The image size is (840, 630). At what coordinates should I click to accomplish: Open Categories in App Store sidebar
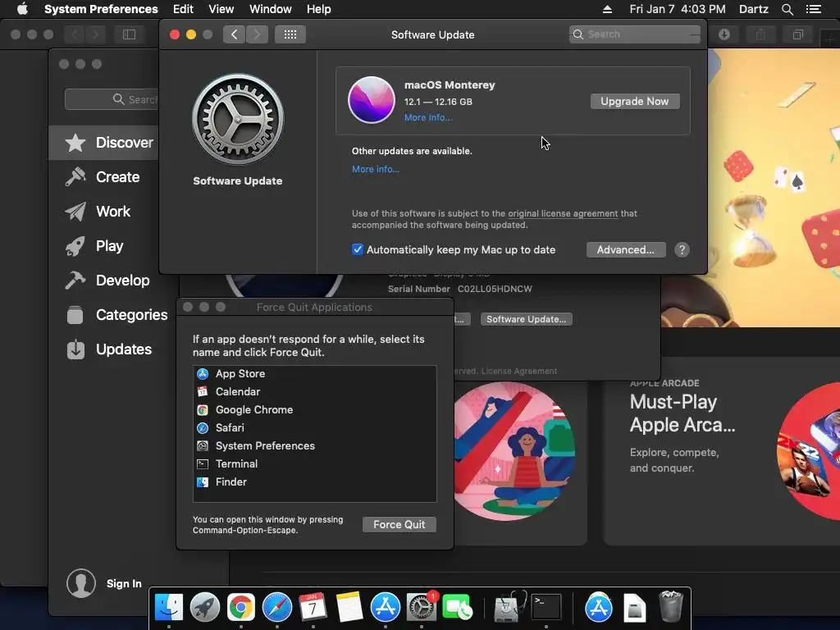(116, 314)
